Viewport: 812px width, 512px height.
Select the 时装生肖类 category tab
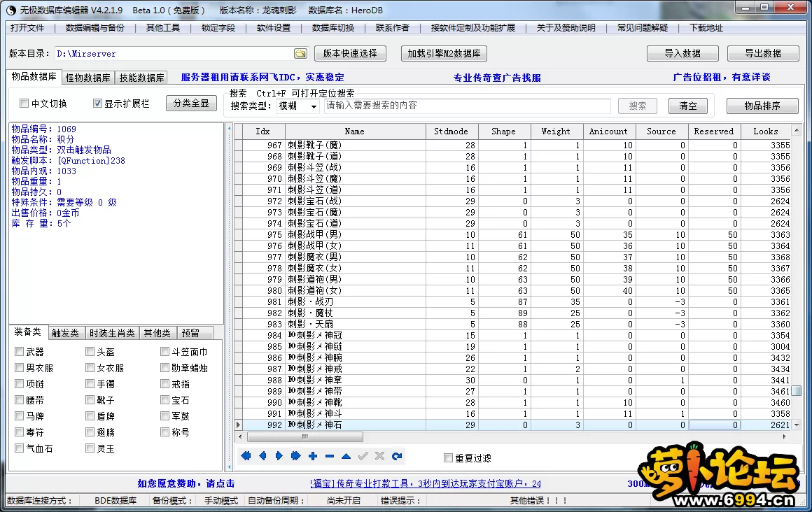112,333
